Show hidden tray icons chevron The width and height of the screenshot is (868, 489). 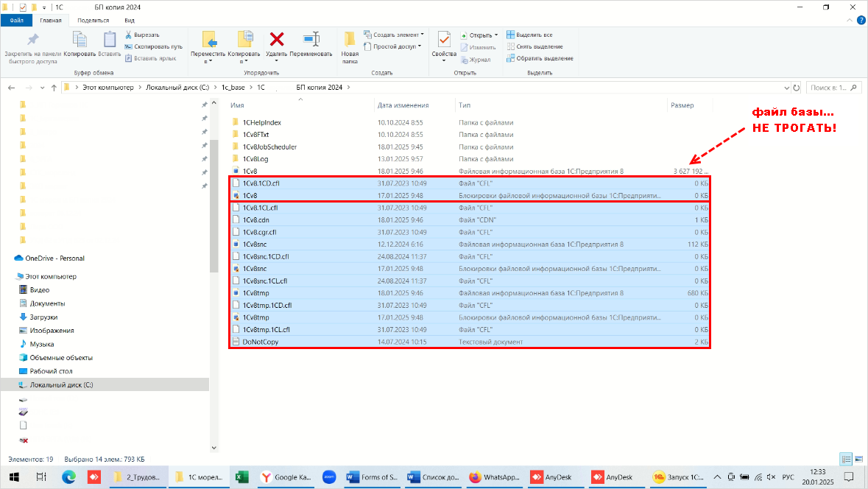(x=717, y=476)
